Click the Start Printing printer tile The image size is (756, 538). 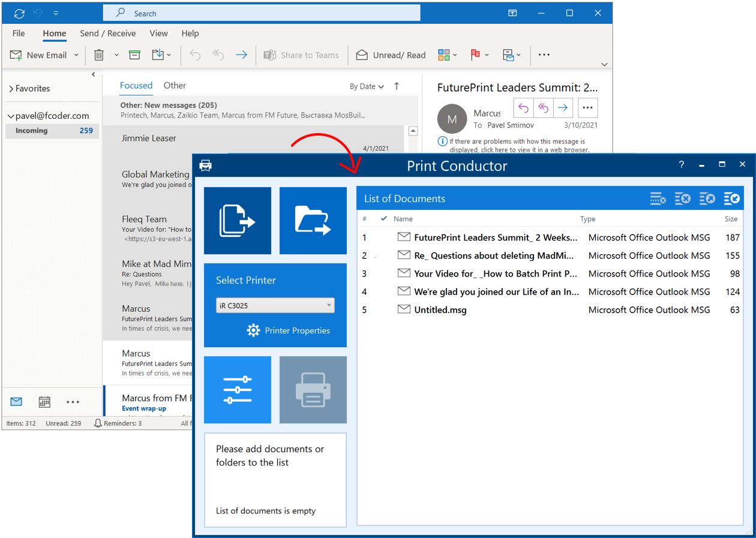[313, 390]
